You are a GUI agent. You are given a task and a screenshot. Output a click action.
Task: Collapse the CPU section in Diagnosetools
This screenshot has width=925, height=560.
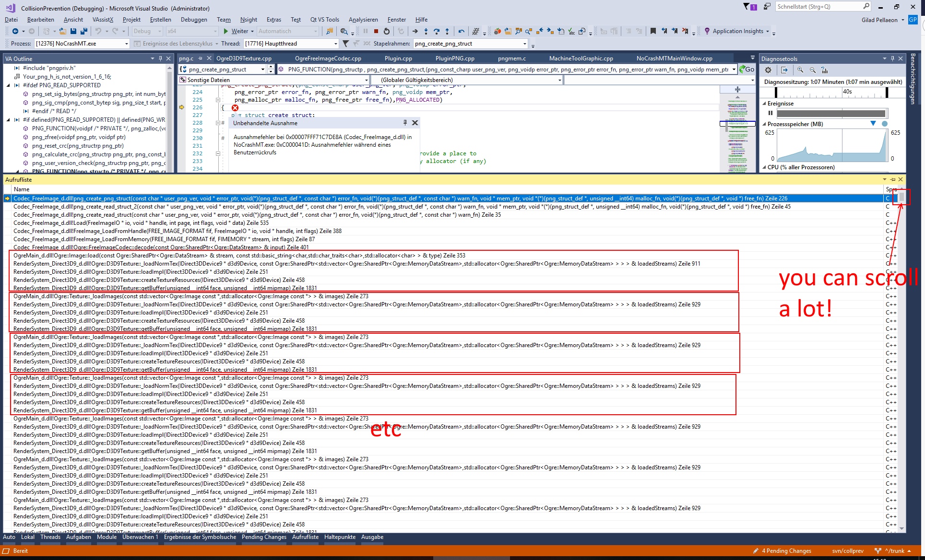tap(764, 167)
